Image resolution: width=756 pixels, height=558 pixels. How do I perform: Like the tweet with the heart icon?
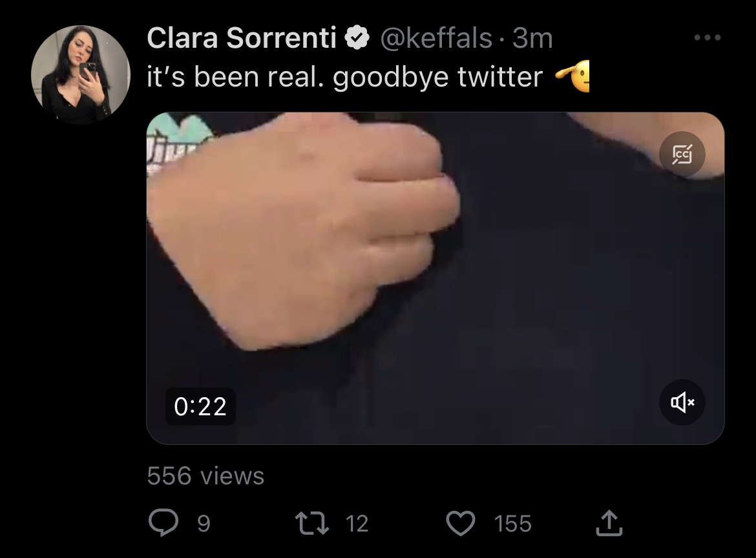pyautogui.click(x=461, y=523)
